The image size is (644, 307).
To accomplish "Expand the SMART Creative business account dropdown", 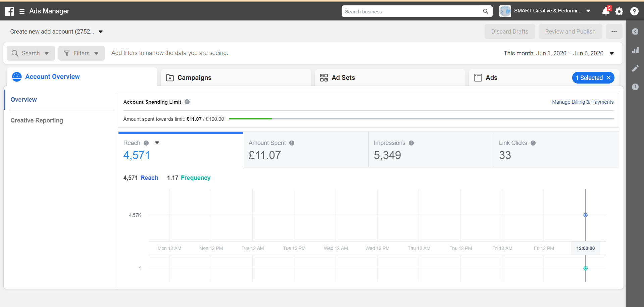I will (588, 11).
